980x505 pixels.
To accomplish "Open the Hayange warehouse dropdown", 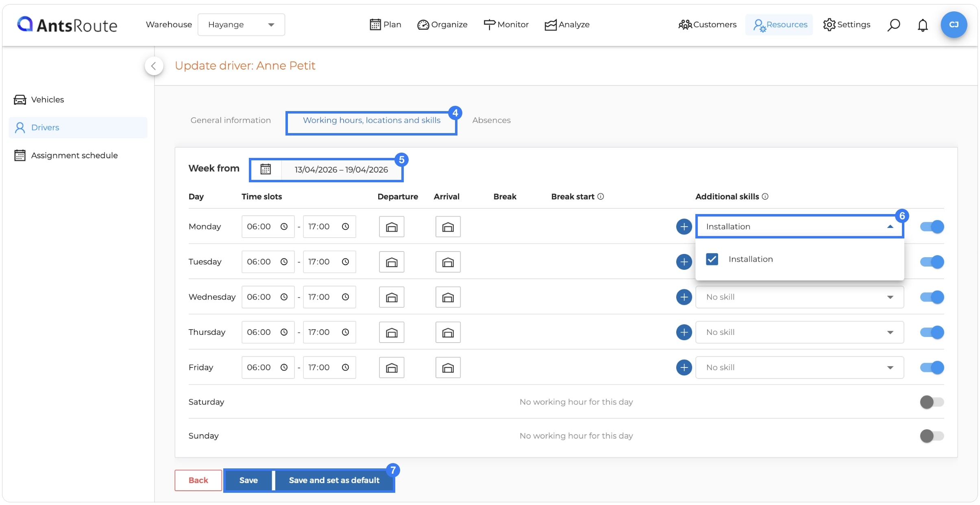I will pos(241,25).
